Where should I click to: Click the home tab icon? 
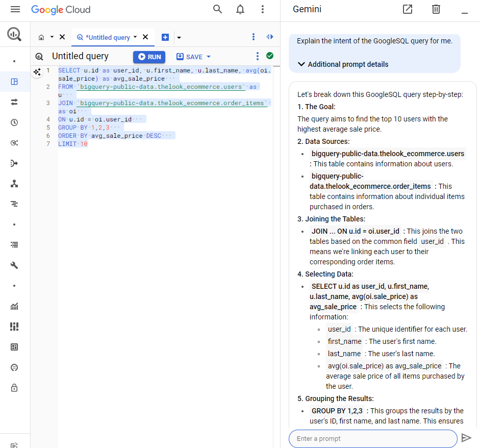coord(41,37)
